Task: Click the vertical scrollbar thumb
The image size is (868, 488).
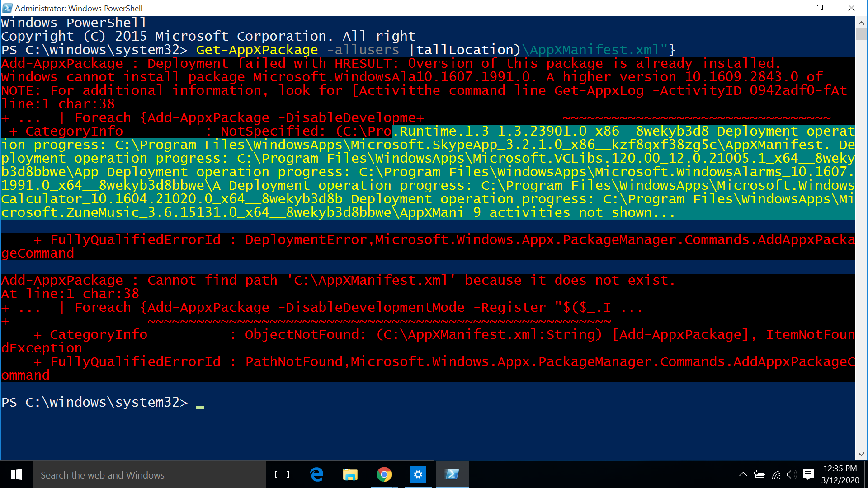Action: [861, 34]
